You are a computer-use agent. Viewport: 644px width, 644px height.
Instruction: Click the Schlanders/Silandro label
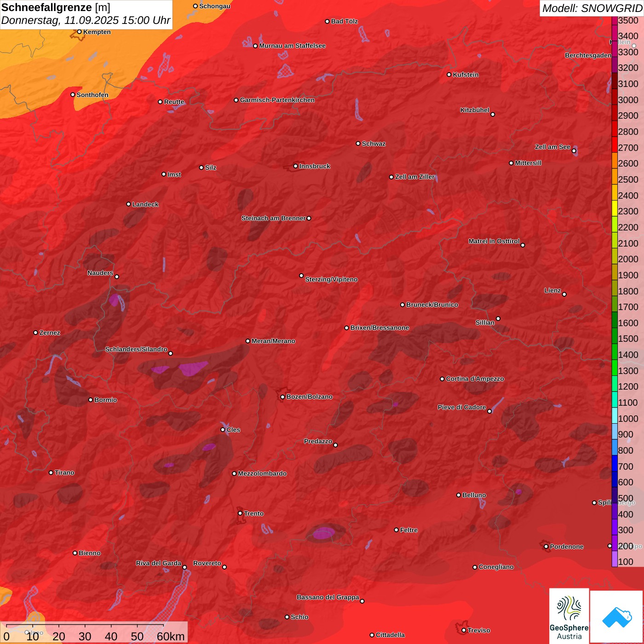click(x=136, y=349)
